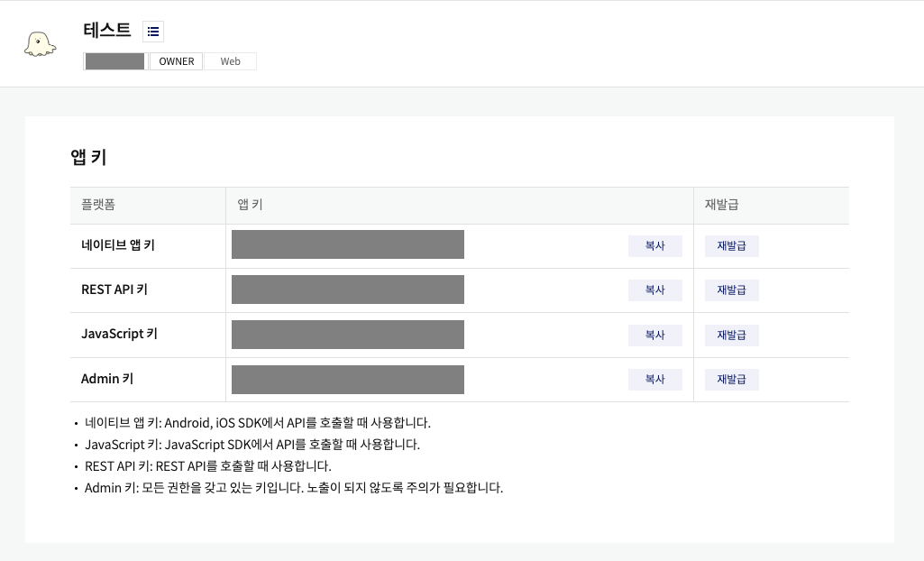Select the Admin 키 row label
This screenshot has width=924, height=561.
point(107,378)
